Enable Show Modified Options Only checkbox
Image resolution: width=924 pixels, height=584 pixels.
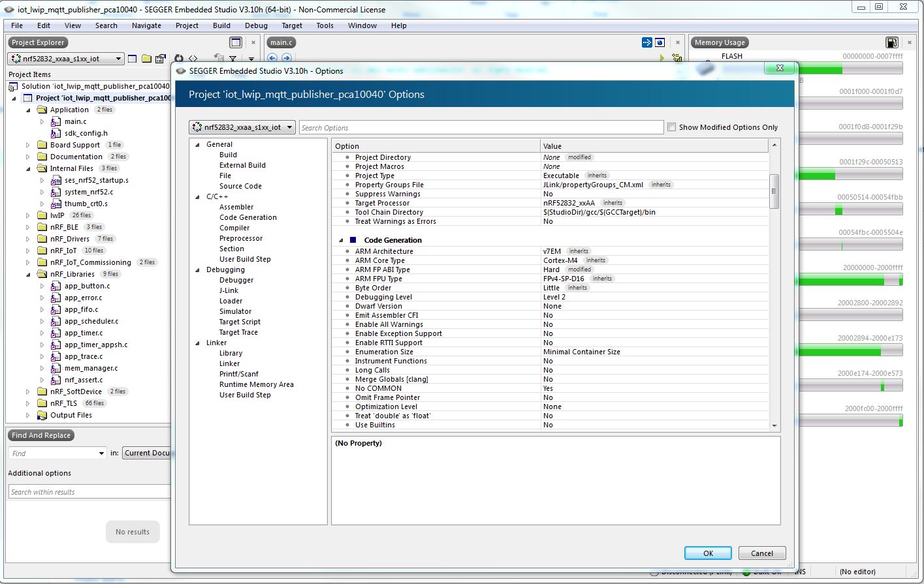tap(671, 127)
